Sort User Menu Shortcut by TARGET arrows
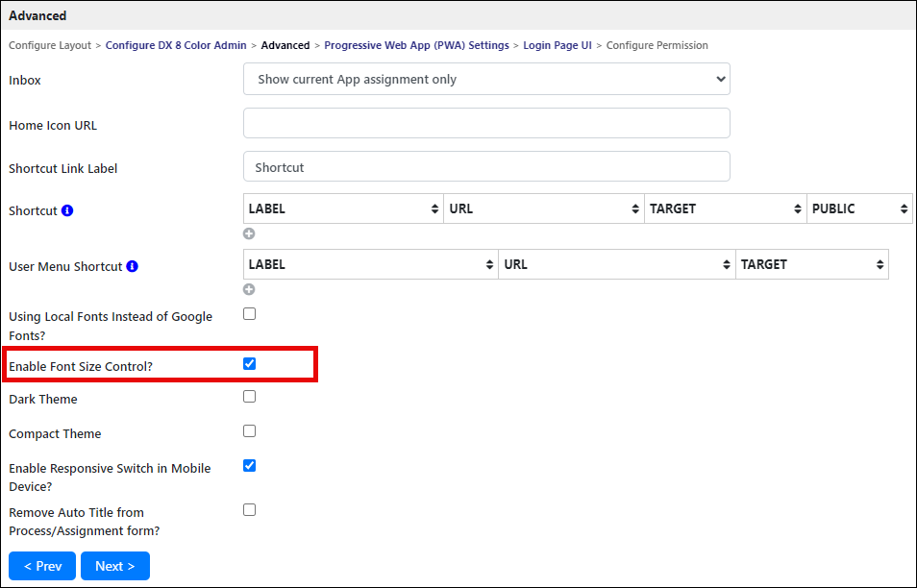 (x=880, y=265)
